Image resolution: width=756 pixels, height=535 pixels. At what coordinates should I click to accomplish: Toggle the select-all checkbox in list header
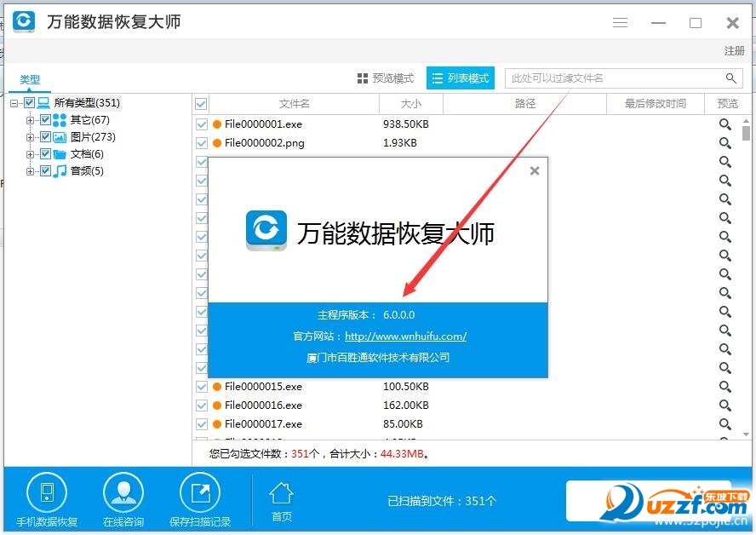[201, 104]
